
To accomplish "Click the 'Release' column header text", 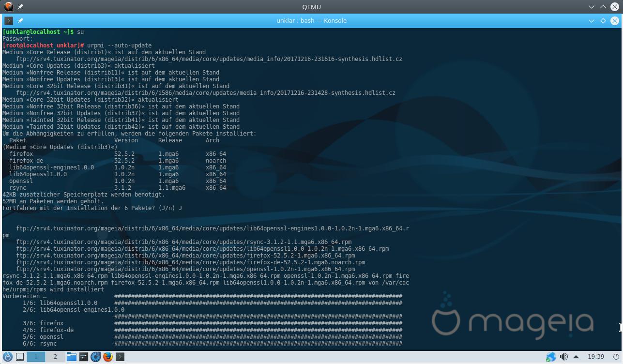I will coord(170,140).
